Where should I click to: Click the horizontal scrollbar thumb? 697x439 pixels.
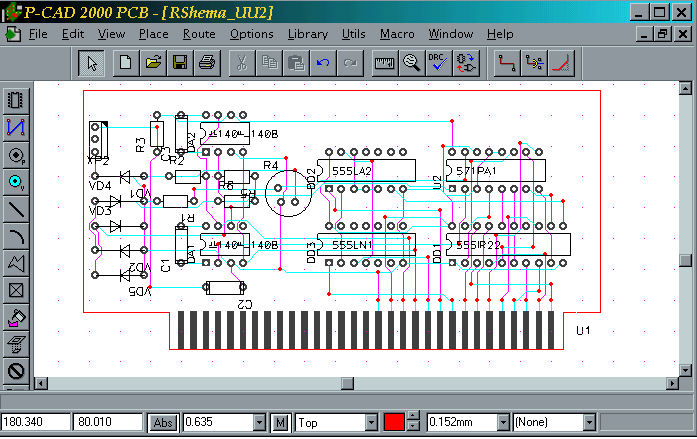[347, 383]
